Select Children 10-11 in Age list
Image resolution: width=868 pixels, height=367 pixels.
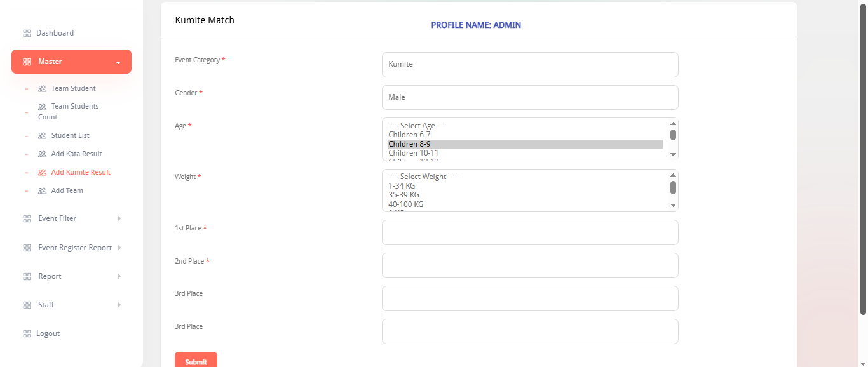414,153
